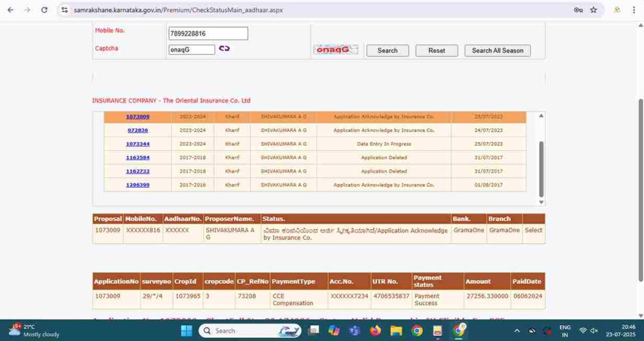Bookmark this page with star icon
The image size is (644, 341).
(x=593, y=10)
